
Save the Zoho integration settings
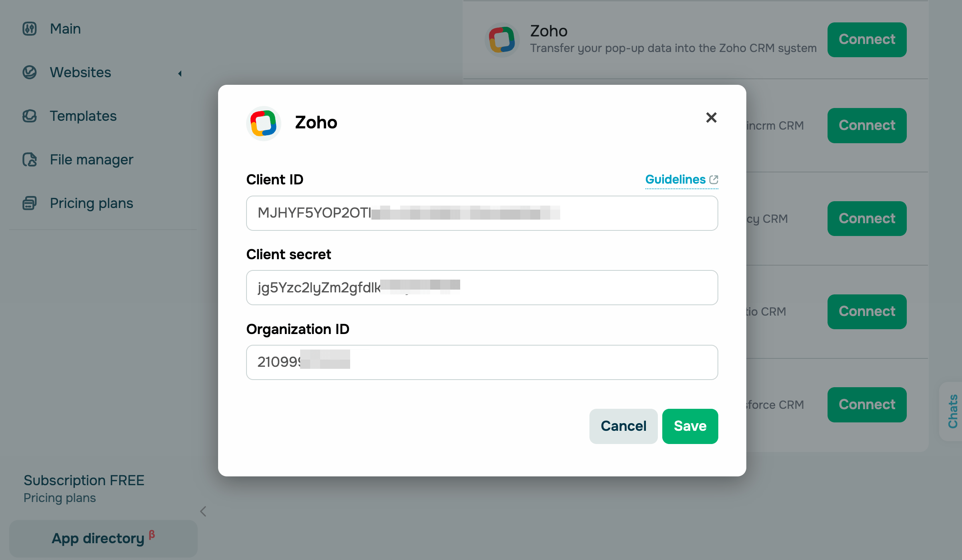click(x=690, y=426)
